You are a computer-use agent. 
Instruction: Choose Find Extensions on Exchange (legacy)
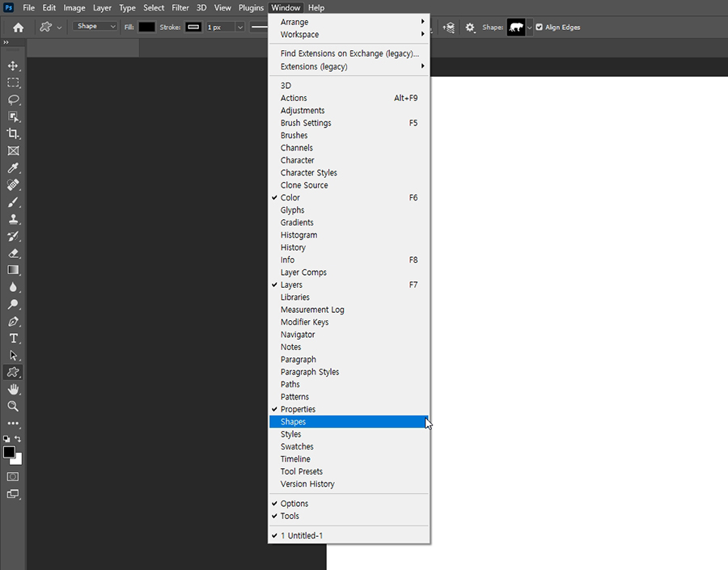pos(349,54)
